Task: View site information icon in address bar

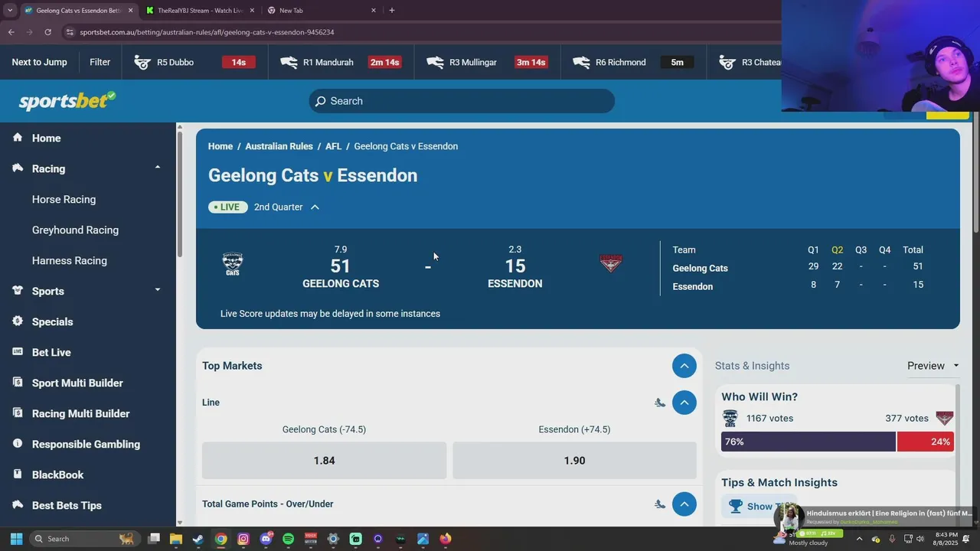Action: 70,32
